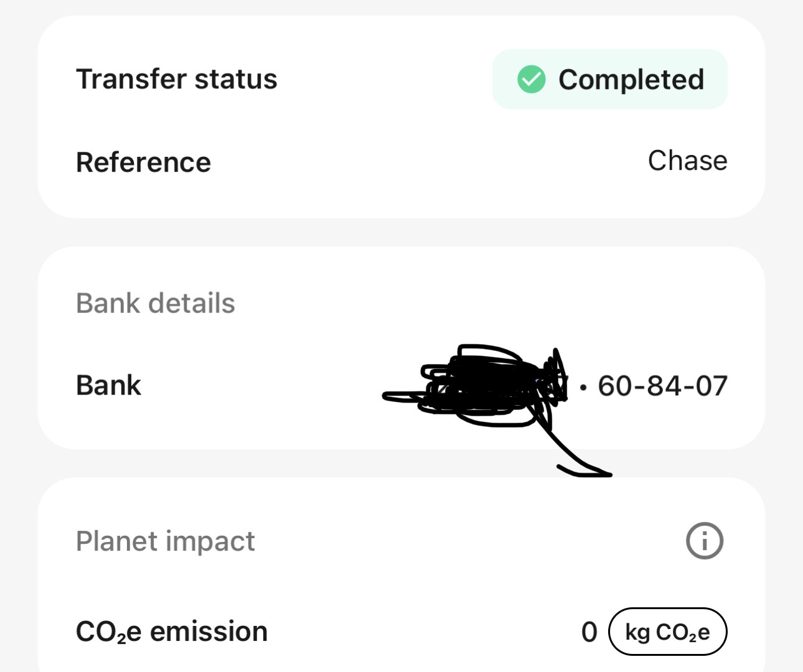Tap the word details in Bank details
Viewport: 803px width, 672px height.
click(191, 303)
